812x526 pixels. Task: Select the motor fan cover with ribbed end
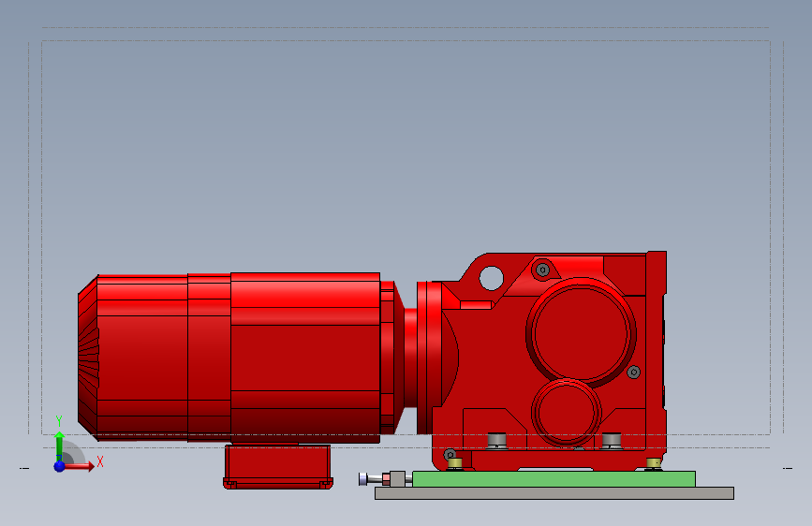point(132,358)
